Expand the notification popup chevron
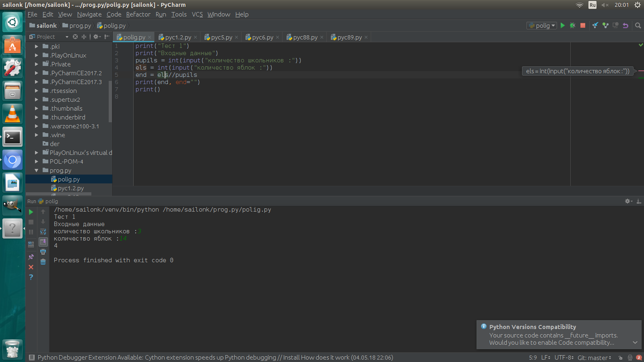644x362 pixels. click(x=635, y=343)
